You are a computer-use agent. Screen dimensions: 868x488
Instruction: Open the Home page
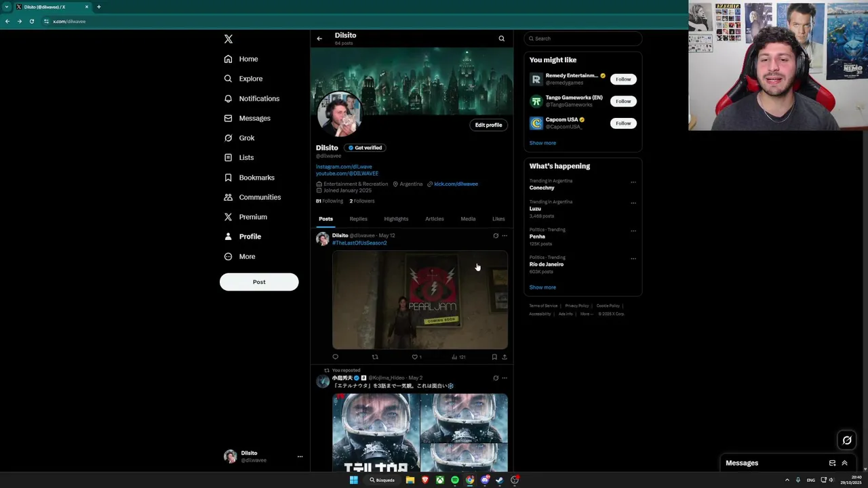[241, 59]
